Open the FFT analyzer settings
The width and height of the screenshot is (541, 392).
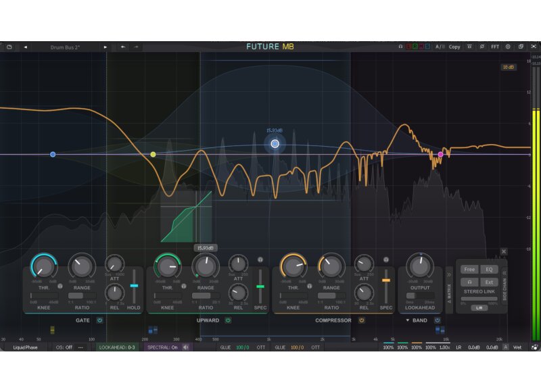(495, 47)
